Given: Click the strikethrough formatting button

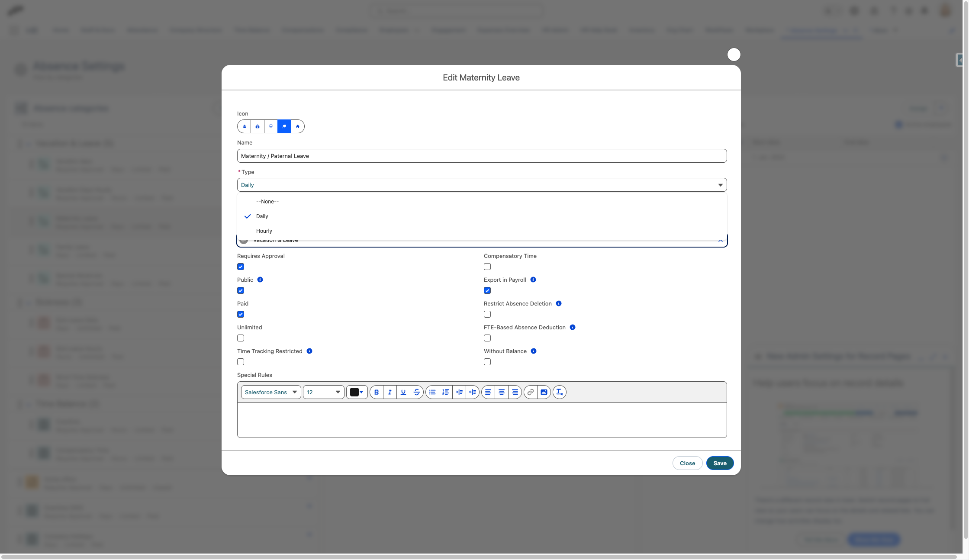Looking at the screenshot, I should 417,392.
